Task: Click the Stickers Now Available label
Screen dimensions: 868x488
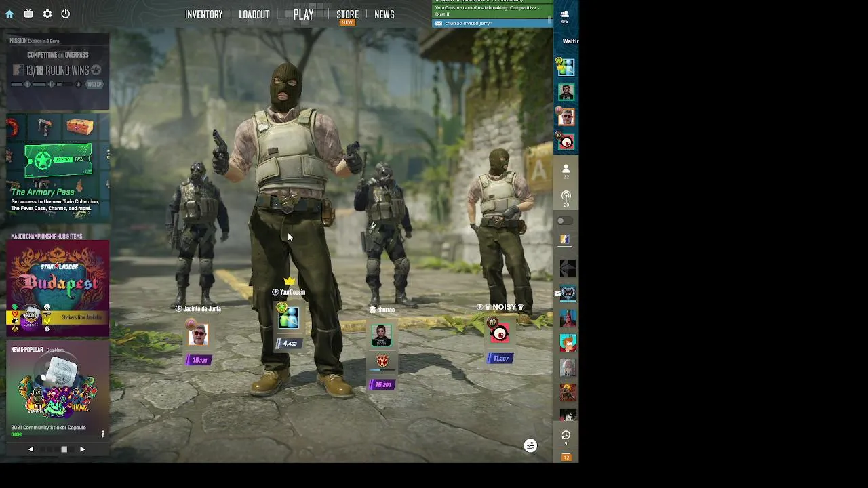Action: coord(81,317)
